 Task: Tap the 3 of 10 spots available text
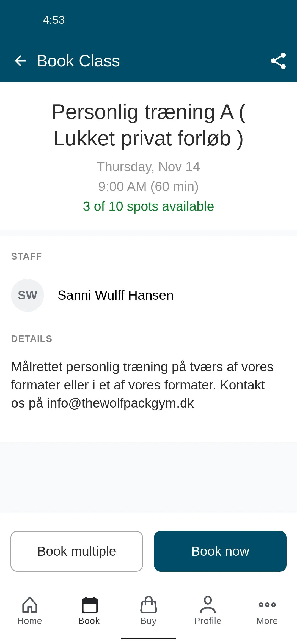tap(148, 206)
